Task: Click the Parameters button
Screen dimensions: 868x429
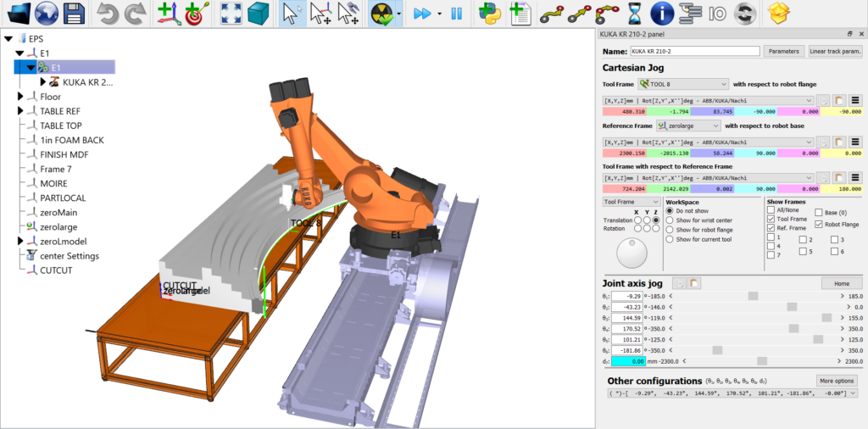Action: [x=783, y=51]
